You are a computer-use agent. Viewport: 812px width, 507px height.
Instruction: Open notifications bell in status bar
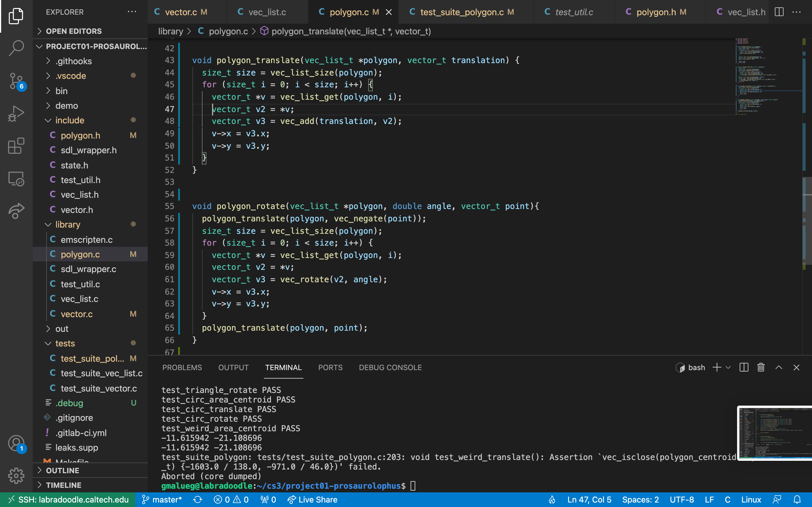[797, 500]
